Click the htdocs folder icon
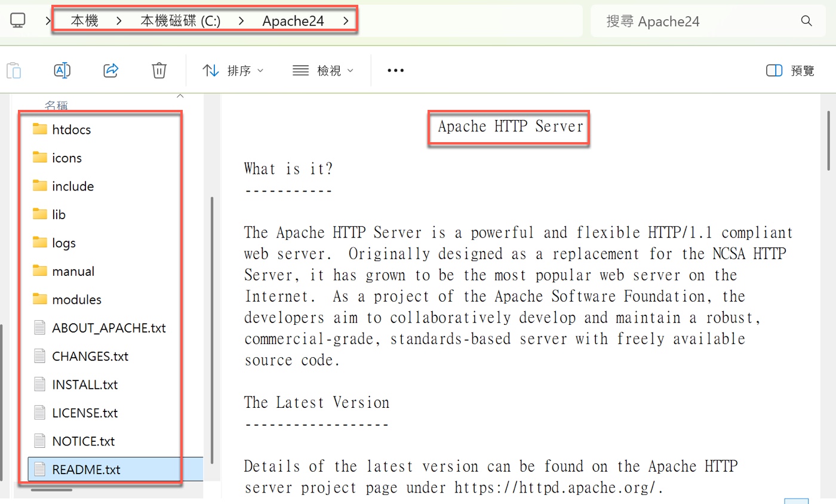 coord(40,129)
